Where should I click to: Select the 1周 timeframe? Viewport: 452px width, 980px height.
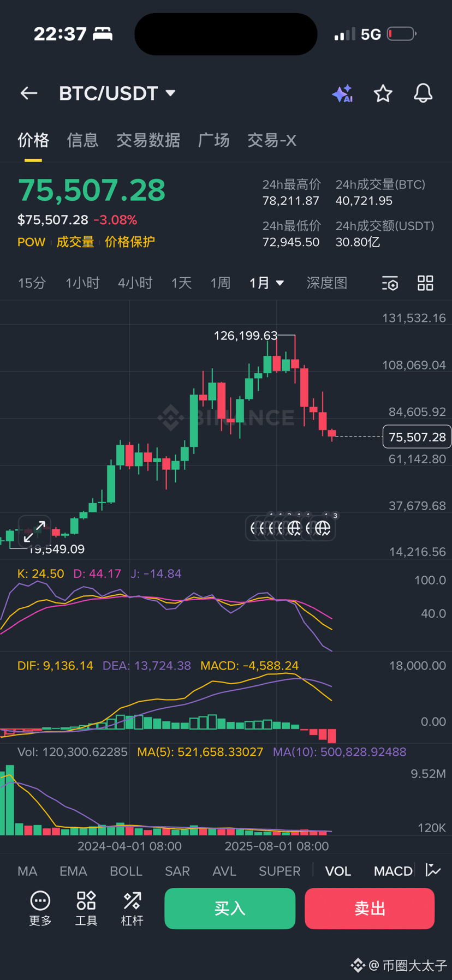coord(221,283)
